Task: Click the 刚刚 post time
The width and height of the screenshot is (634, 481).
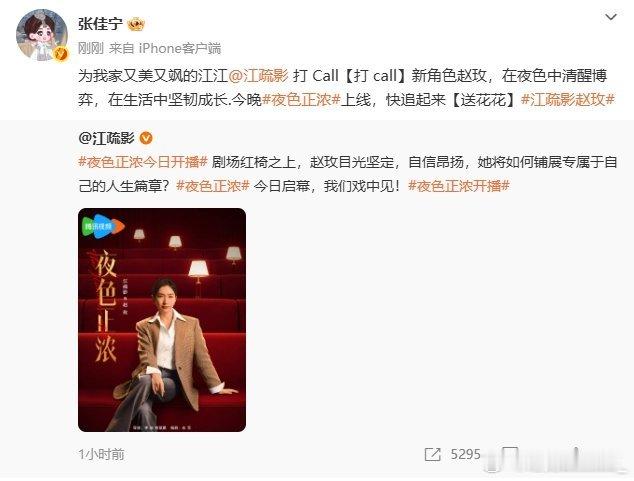Action: coord(91,49)
